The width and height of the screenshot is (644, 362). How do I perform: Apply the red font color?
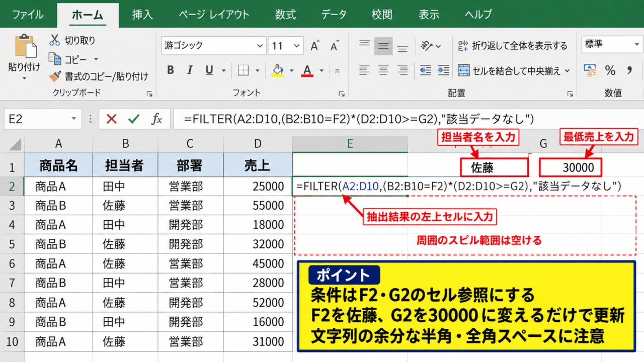[x=307, y=70]
